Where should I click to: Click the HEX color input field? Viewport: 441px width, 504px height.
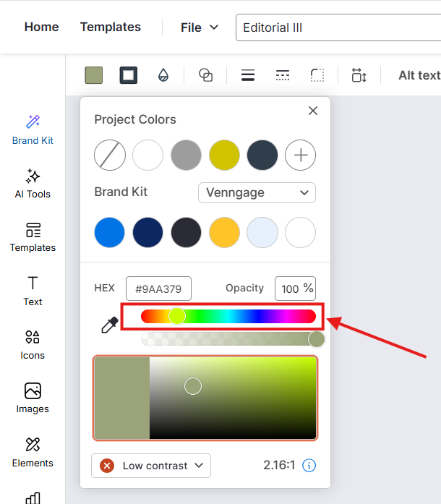click(x=158, y=289)
